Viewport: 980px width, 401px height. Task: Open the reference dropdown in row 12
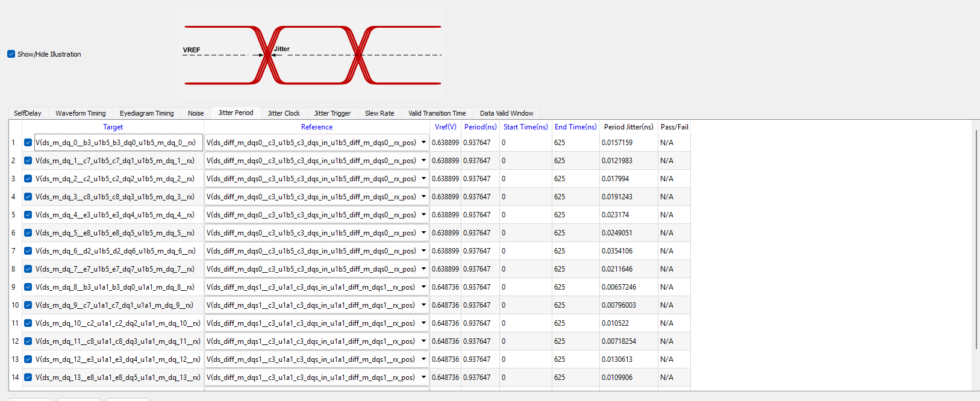pos(423,341)
